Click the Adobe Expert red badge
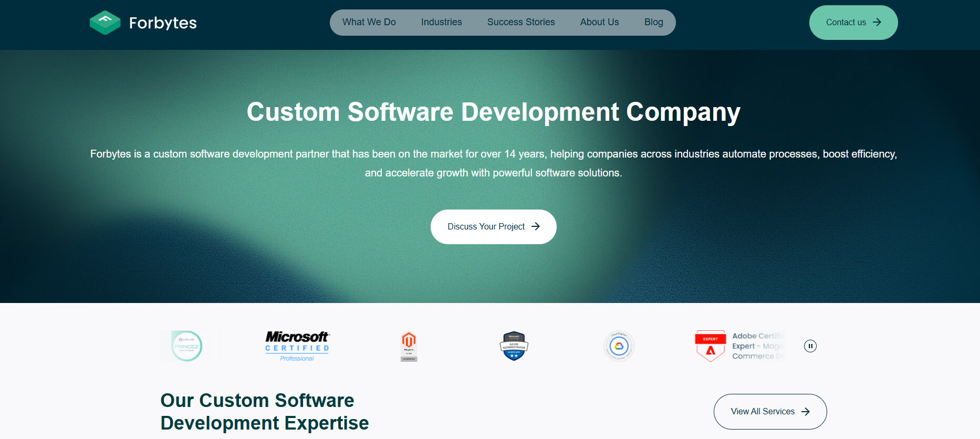Viewport: 980px width, 439px height. tap(711, 346)
